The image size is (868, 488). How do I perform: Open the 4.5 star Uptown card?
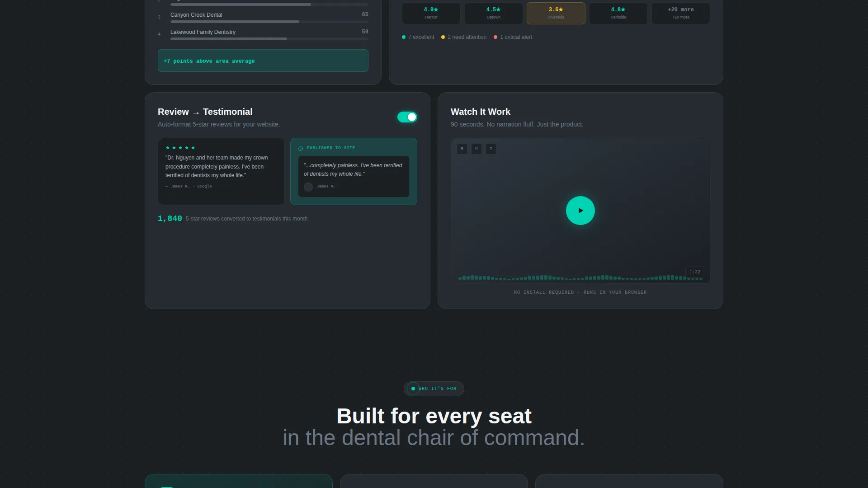494,13
